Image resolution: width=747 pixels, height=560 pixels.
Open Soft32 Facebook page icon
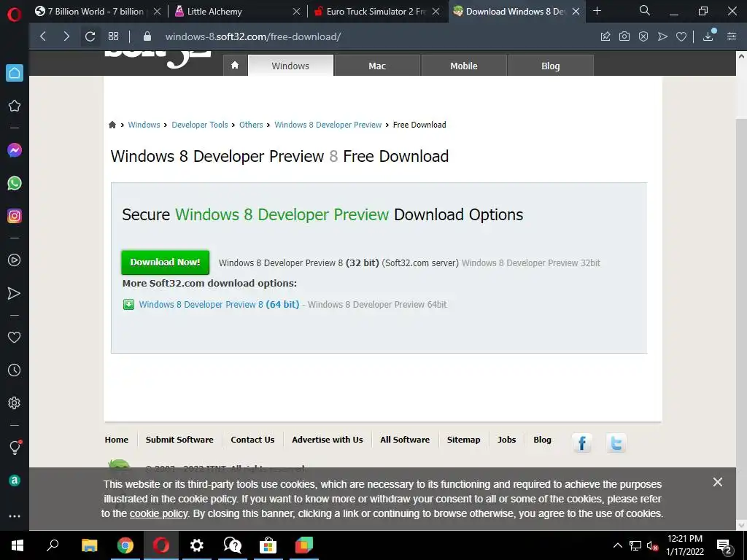tap(581, 443)
